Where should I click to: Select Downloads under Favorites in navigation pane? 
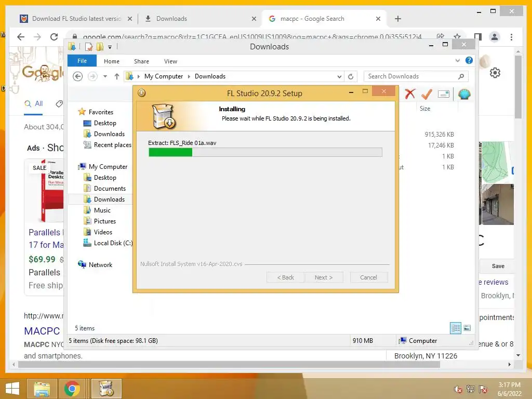click(x=109, y=134)
